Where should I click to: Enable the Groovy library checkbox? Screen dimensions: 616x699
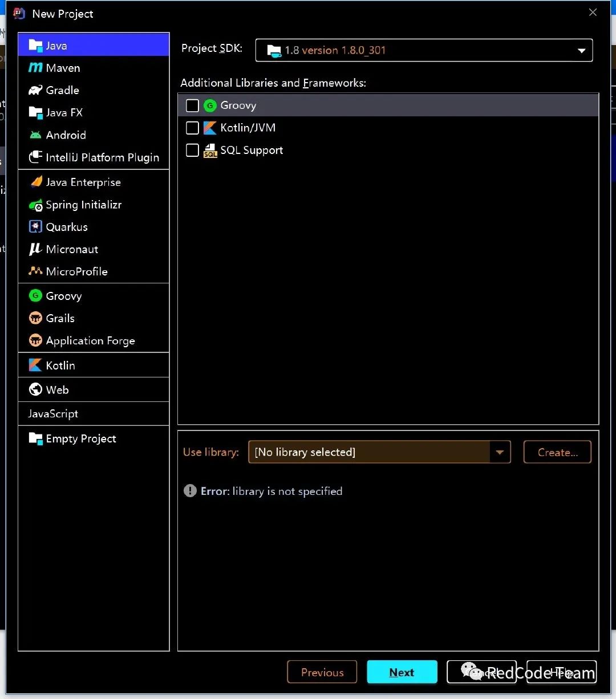[193, 105]
